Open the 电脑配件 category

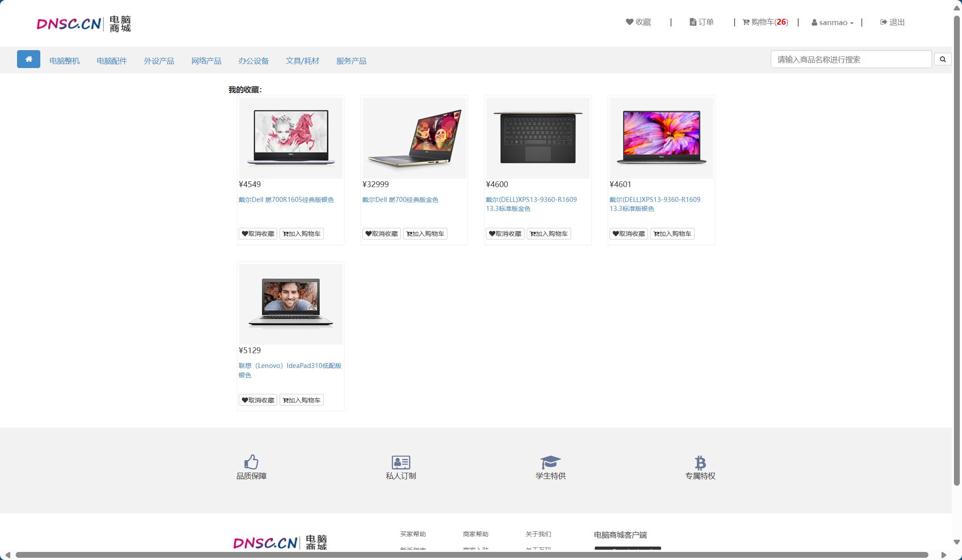(x=112, y=61)
